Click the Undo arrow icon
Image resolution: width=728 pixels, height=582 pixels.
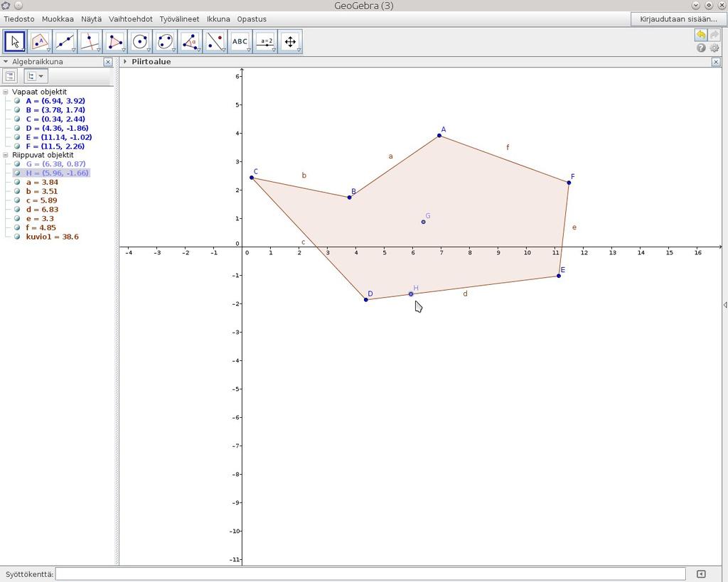700,35
